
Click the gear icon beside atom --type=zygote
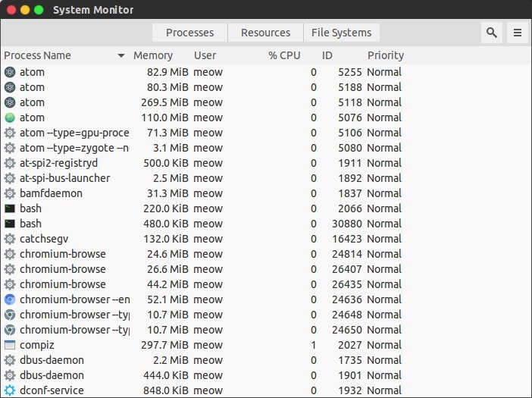(x=10, y=148)
